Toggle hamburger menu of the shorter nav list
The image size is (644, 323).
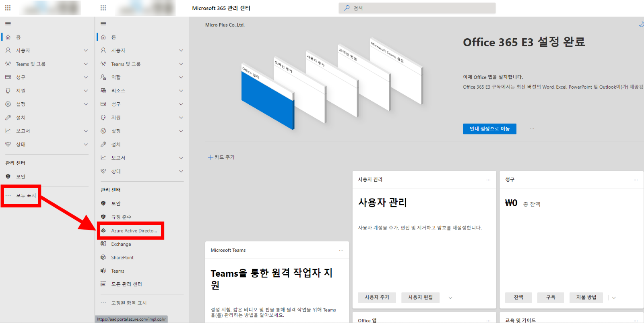[x=8, y=24]
